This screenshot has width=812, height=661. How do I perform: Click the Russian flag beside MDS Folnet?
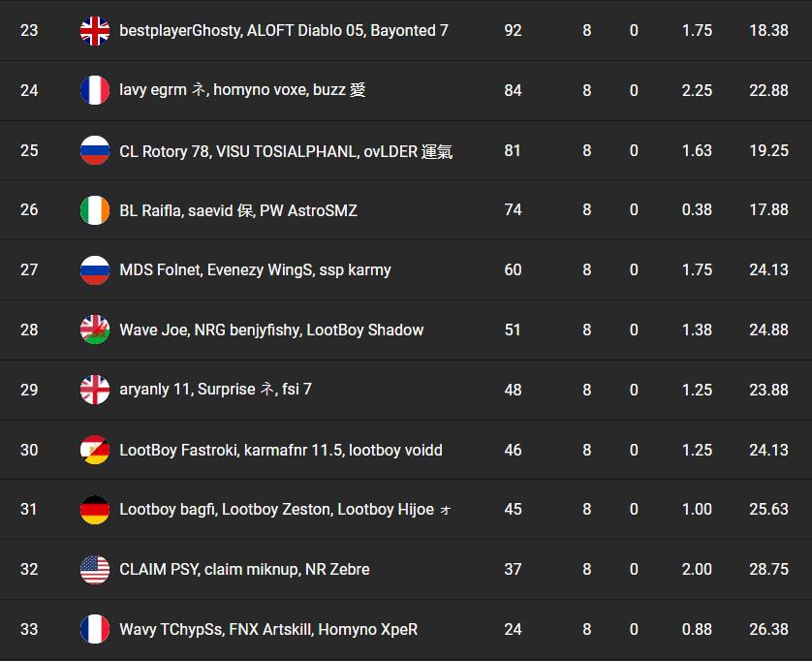[x=95, y=270]
